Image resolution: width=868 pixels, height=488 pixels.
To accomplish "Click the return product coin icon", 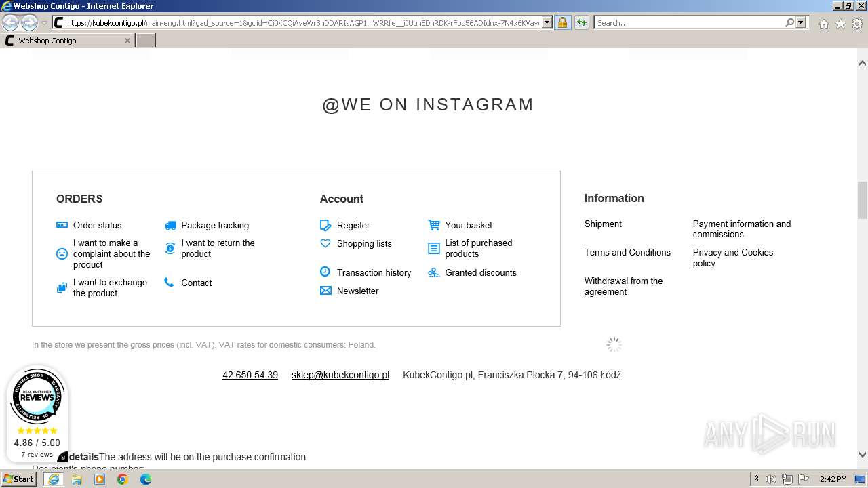I will [170, 249].
